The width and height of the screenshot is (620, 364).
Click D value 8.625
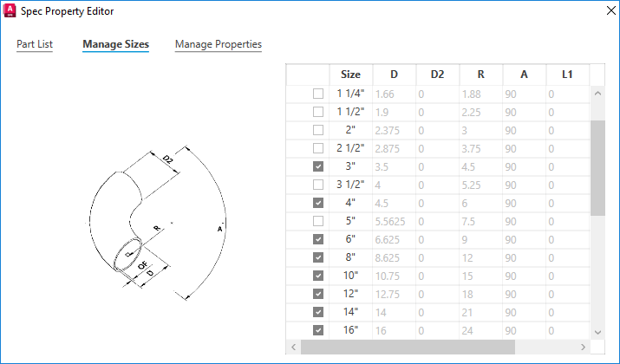pyautogui.click(x=395, y=257)
